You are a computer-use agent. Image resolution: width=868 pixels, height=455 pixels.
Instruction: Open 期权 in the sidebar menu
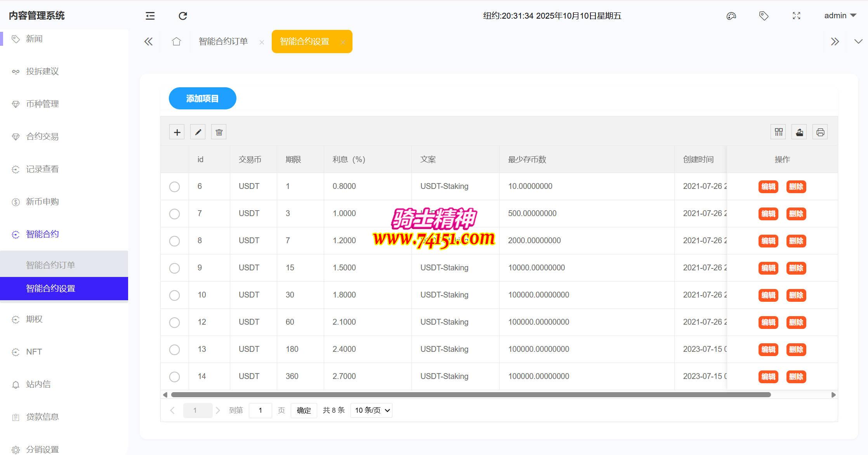[34, 319]
